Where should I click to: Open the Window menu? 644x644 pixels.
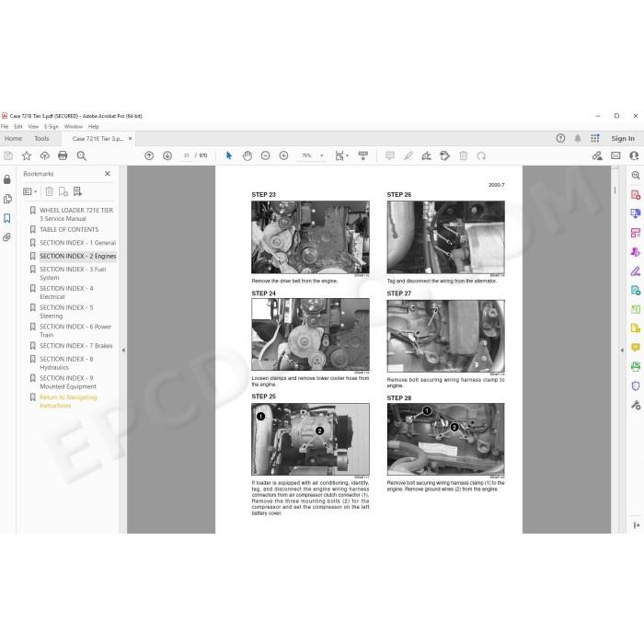click(74, 127)
